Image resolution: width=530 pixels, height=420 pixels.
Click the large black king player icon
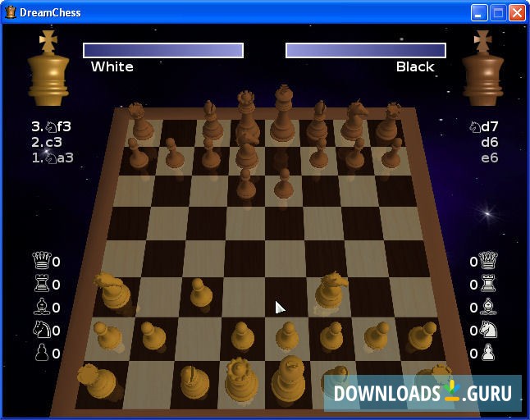coord(482,69)
